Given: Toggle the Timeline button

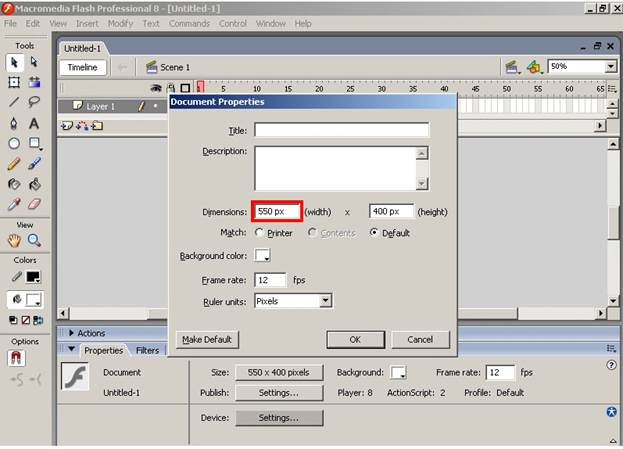Looking at the screenshot, I should [83, 67].
